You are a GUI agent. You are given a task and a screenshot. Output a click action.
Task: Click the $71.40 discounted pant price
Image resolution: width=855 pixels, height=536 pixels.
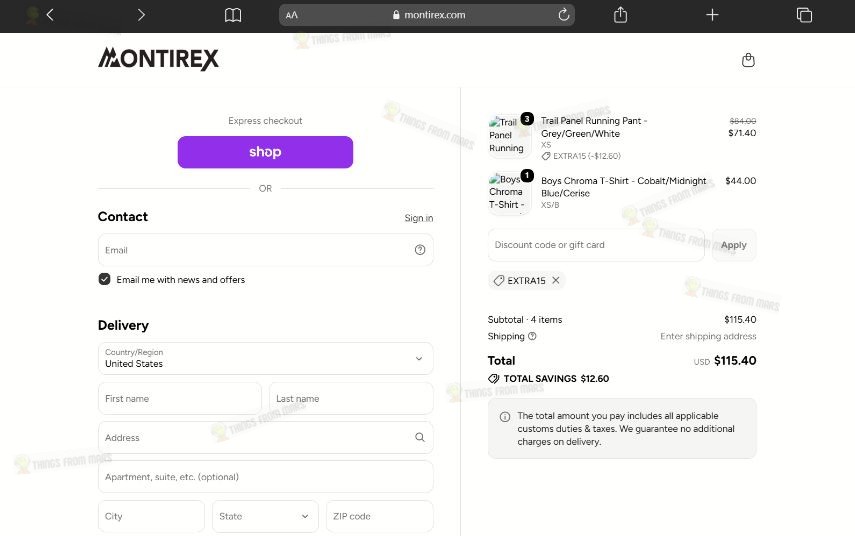pyautogui.click(x=742, y=133)
